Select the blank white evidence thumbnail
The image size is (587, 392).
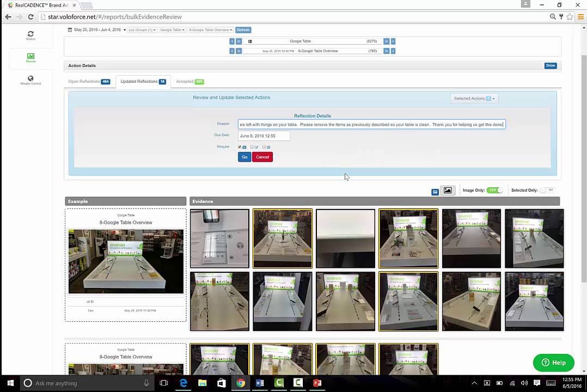pyautogui.click(x=345, y=238)
